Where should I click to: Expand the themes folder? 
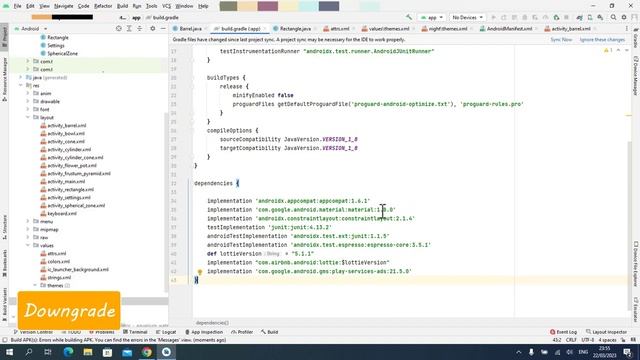[x=35, y=285]
